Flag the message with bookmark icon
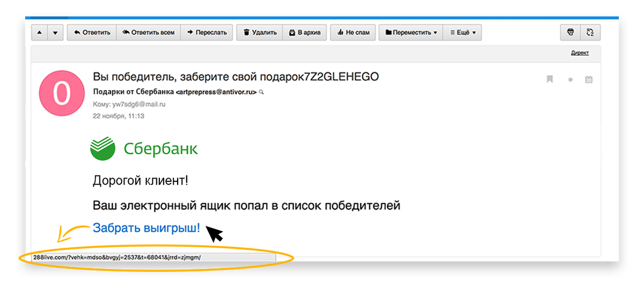Viewport: 644px width, 281px height. click(550, 79)
